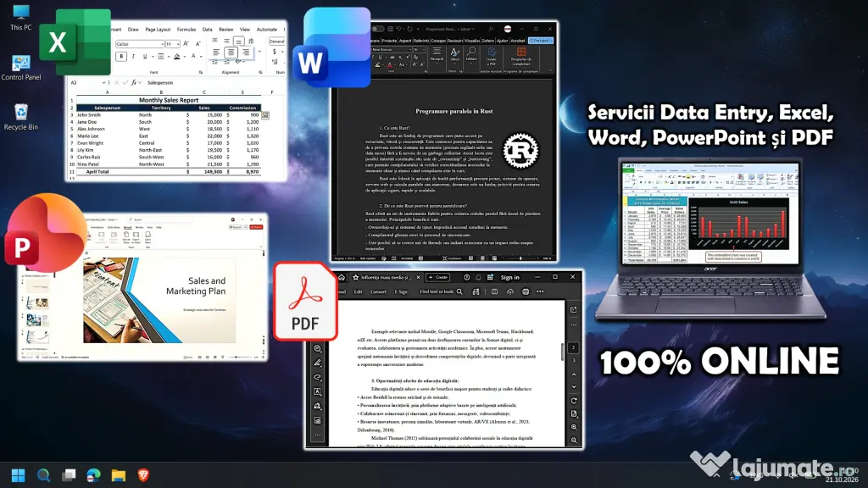Click Acrobat save icon
The image size is (868, 488).
pyautogui.click(x=494, y=291)
